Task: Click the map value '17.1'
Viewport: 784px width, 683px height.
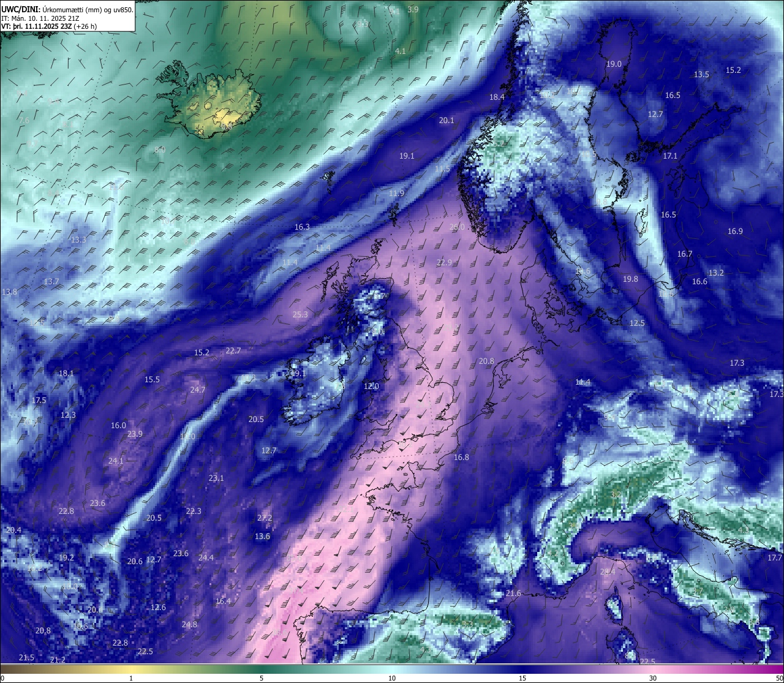Action: click(x=670, y=156)
